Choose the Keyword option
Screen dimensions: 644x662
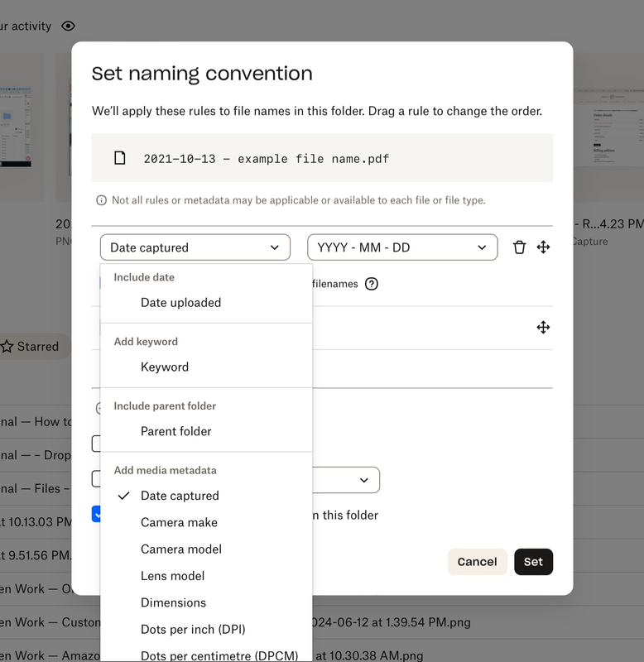coord(165,367)
